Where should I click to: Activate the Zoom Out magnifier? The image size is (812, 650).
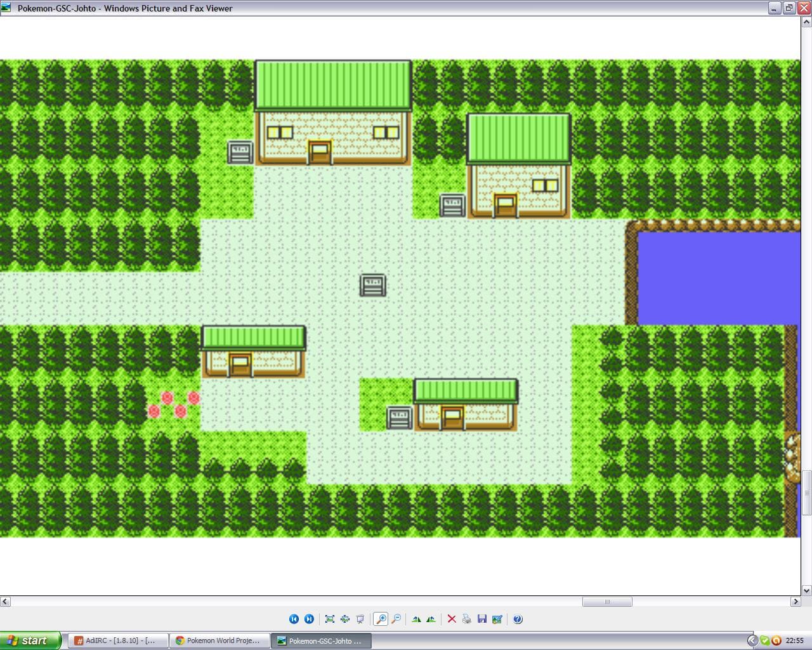pos(396,619)
